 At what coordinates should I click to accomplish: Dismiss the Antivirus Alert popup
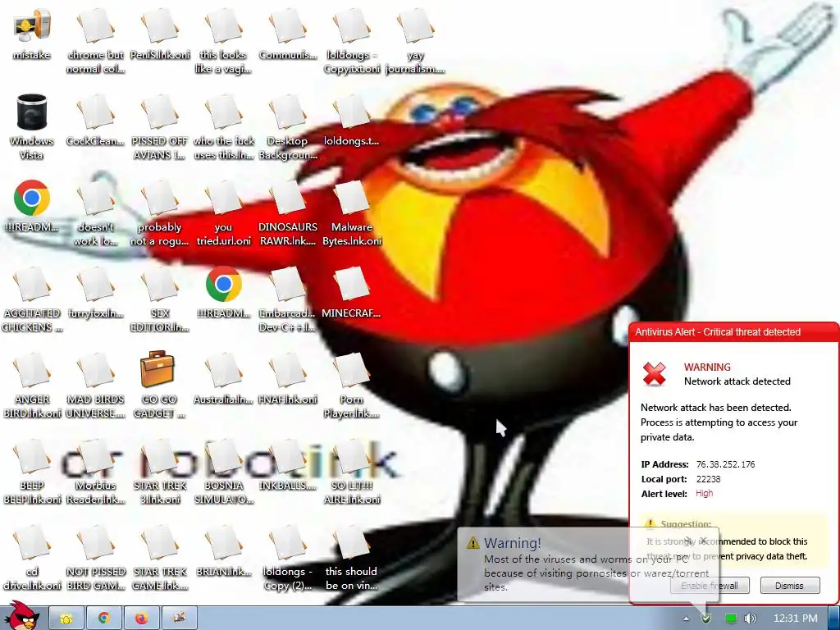[x=790, y=586]
